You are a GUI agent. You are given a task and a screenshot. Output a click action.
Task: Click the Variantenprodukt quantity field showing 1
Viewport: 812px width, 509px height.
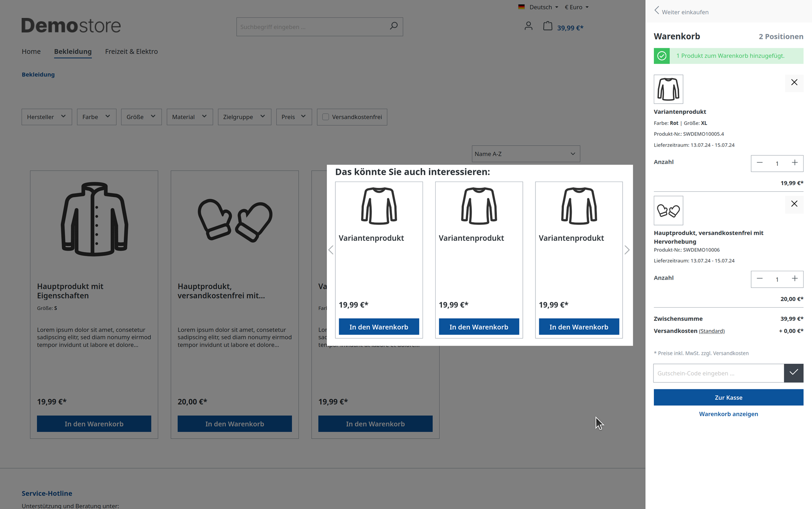(777, 163)
